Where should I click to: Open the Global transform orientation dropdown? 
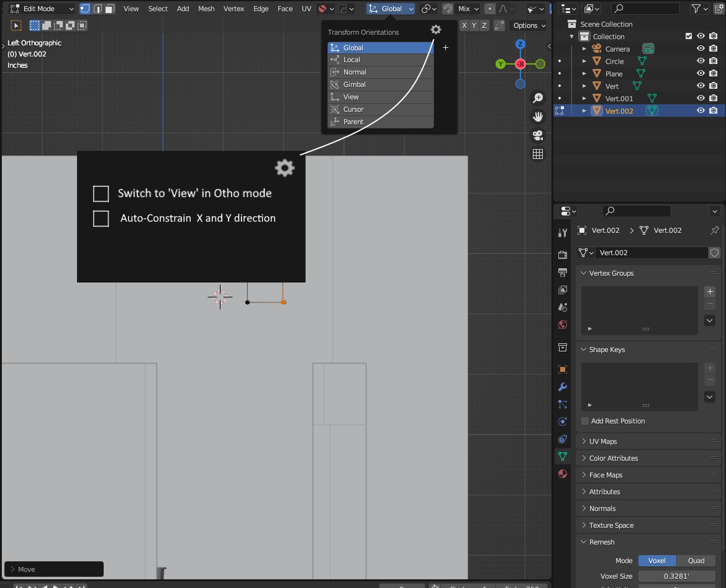click(391, 9)
